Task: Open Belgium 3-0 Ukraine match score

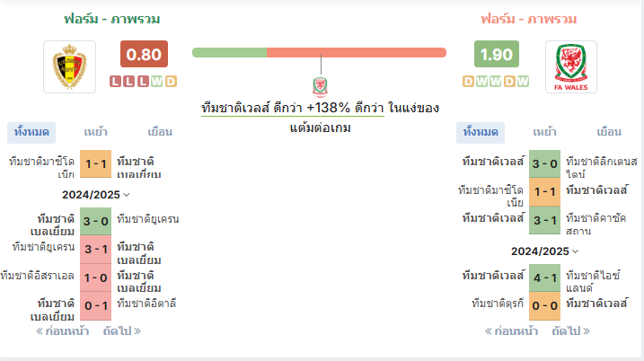Action: tap(96, 222)
